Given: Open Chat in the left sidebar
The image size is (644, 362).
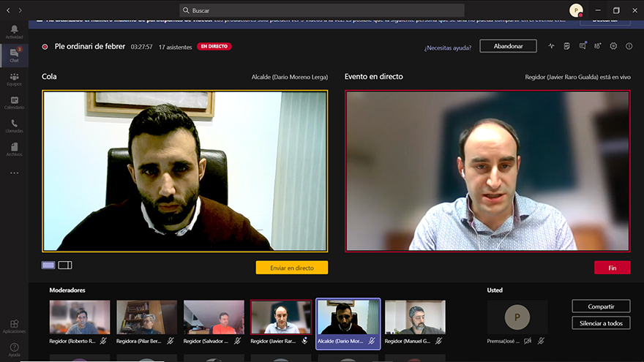Looking at the screenshot, I should click(x=14, y=54).
